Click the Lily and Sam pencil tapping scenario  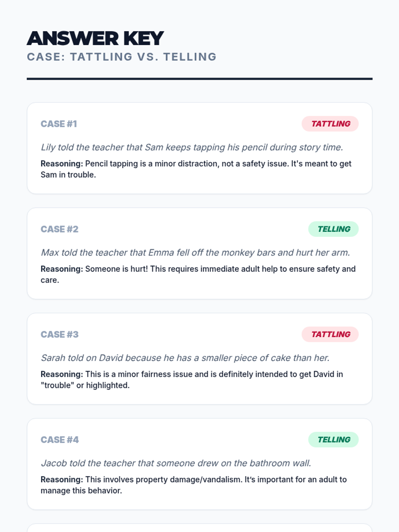[192, 147]
